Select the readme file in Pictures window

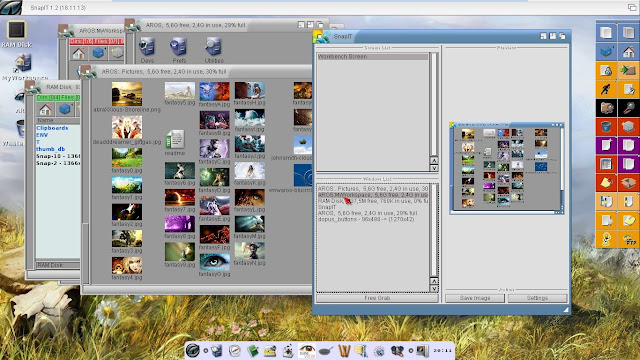tap(175, 142)
